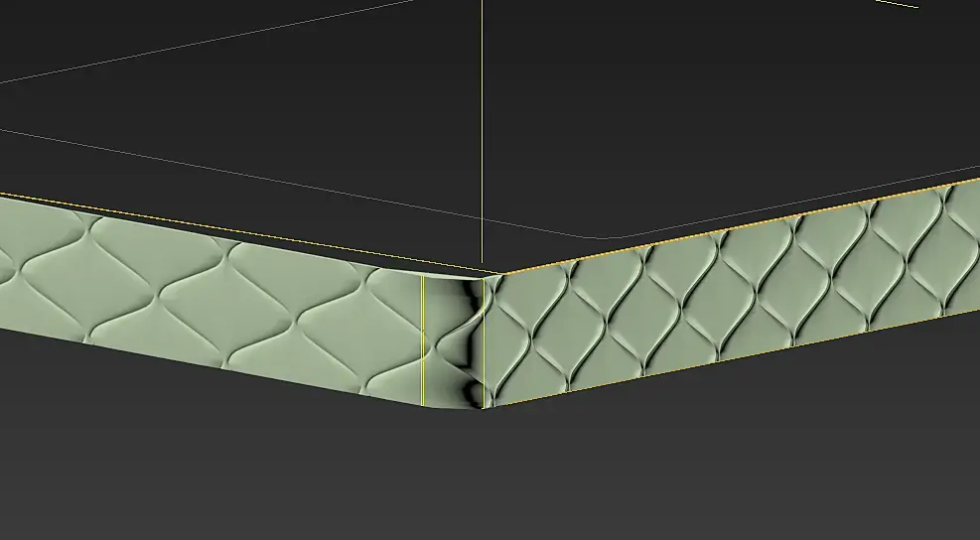Pick the yellow vertical edge left of the corner

(x=423, y=340)
